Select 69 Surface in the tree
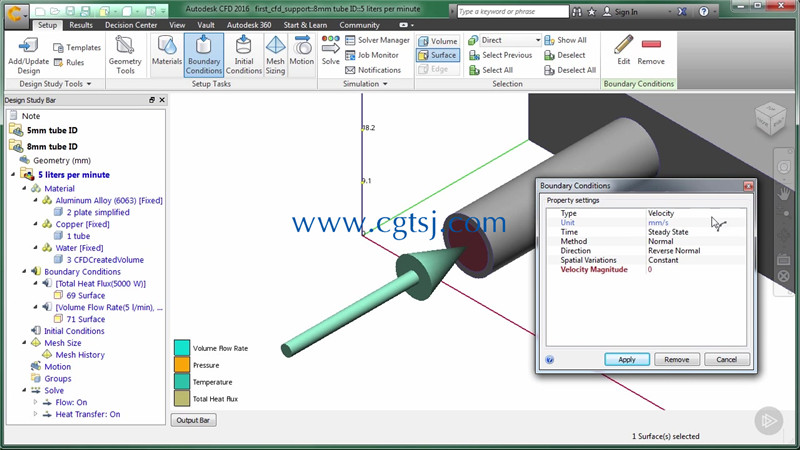 click(86, 295)
